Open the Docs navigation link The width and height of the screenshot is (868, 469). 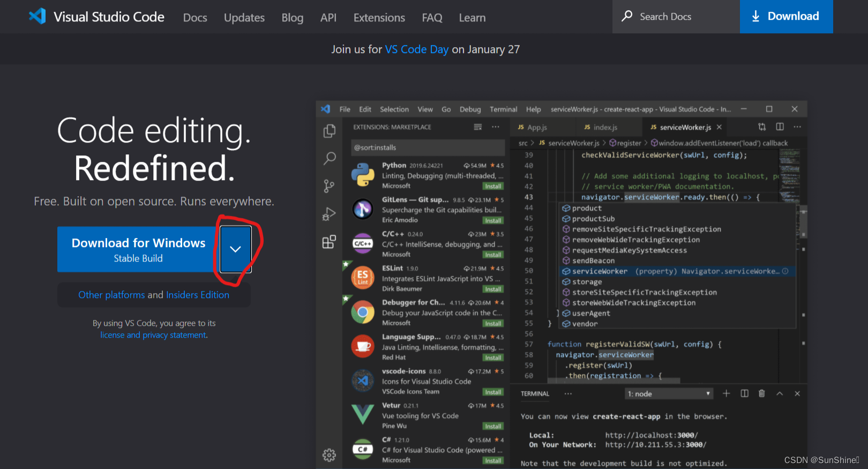[195, 18]
